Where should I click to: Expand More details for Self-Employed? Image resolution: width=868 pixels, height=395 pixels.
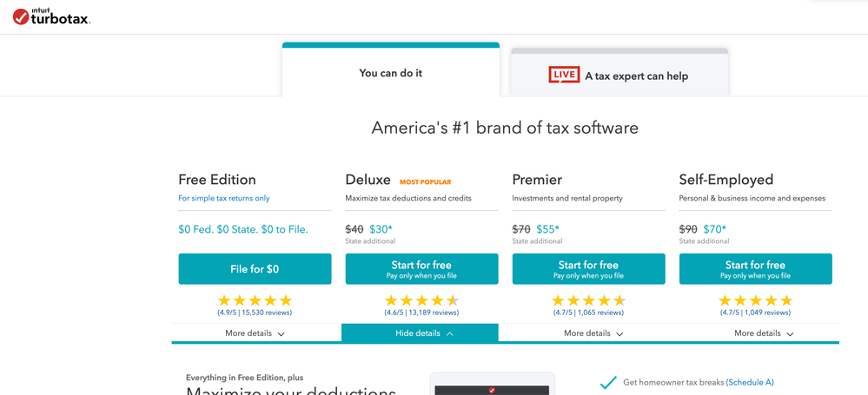(x=764, y=333)
